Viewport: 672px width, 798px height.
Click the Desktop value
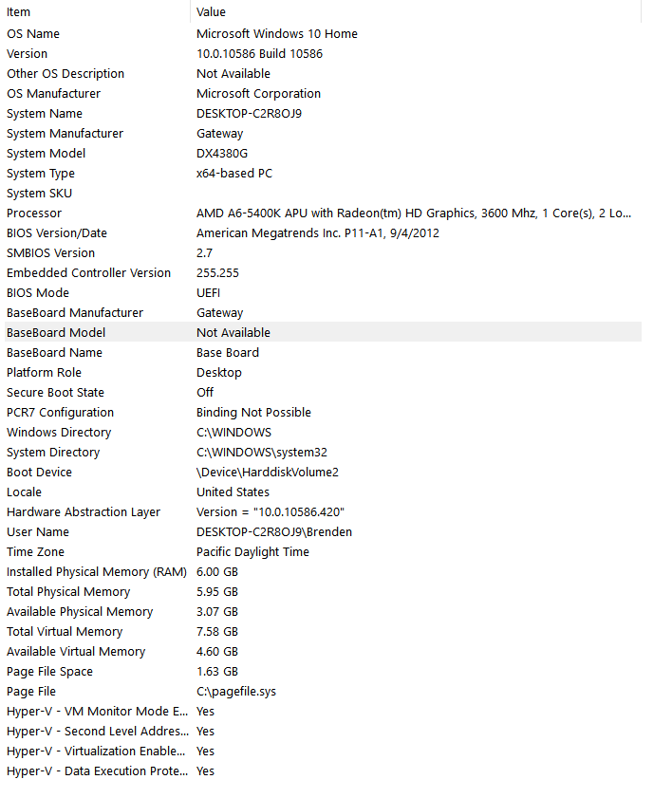(219, 373)
